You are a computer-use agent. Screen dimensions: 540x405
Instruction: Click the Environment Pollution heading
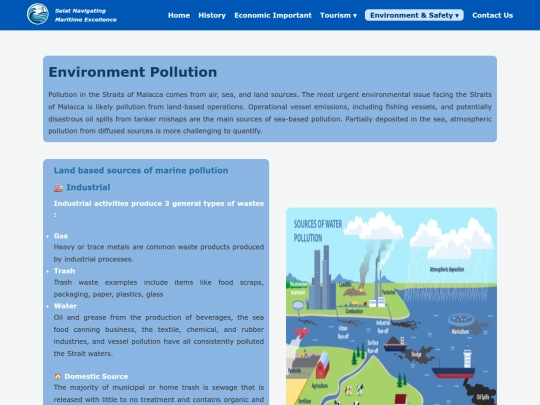pyautogui.click(x=133, y=72)
